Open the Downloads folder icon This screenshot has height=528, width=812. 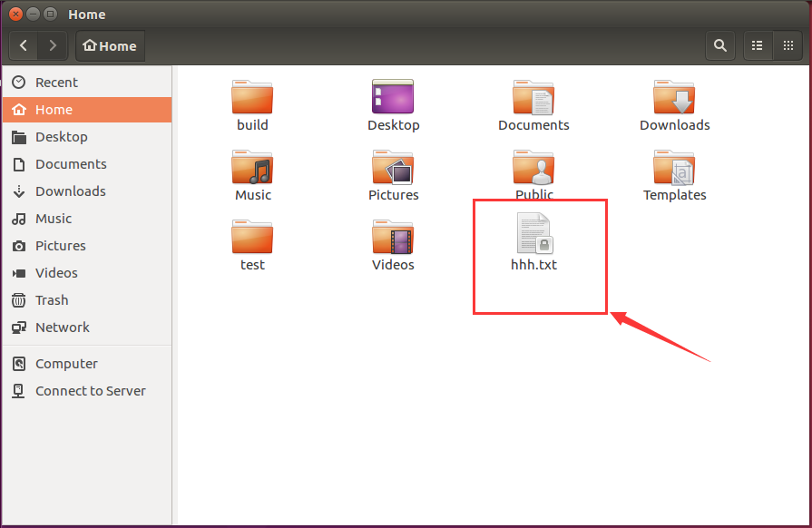[x=674, y=97]
